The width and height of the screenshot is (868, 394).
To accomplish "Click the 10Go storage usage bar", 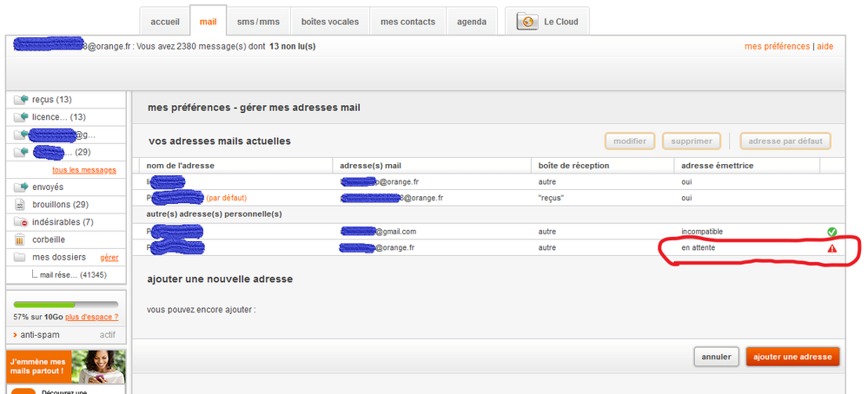I will pos(66,305).
